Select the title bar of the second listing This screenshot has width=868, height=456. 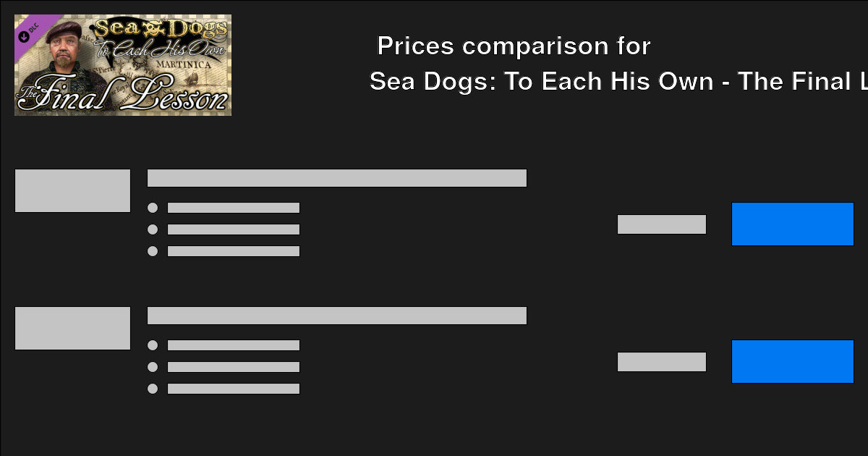coord(337,315)
